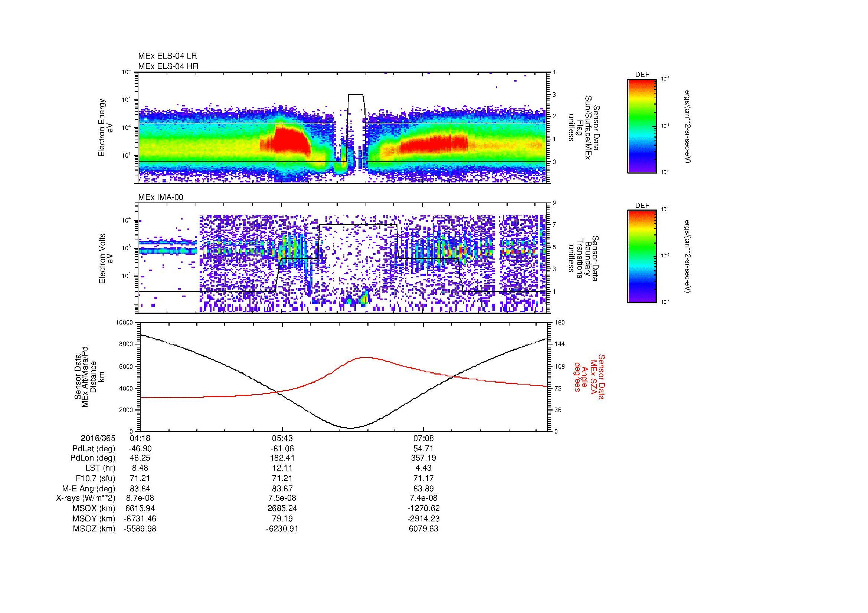The width and height of the screenshot is (868, 613).
Task: Click the 'M-E Ang (deg)' row label
Action: [89, 488]
